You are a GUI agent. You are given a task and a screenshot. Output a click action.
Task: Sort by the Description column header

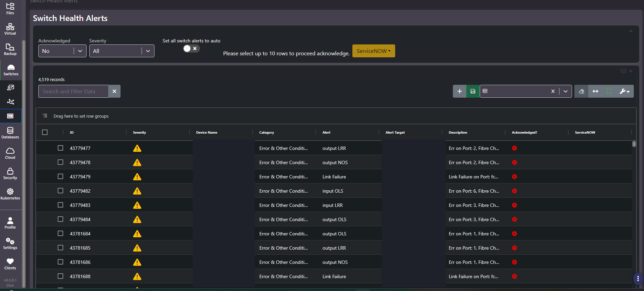pyautogui.click(x=458, y=133)
